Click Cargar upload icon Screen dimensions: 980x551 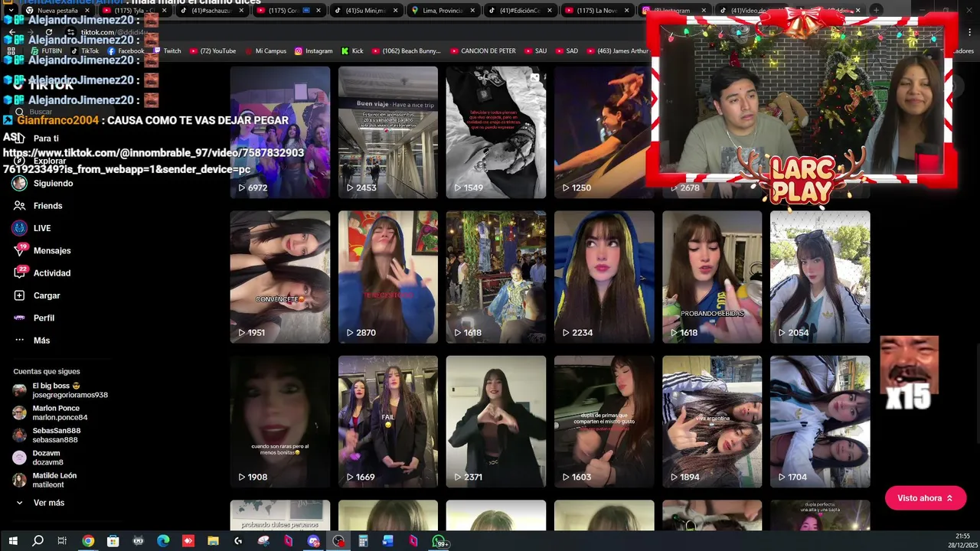(x=20, y=295)
